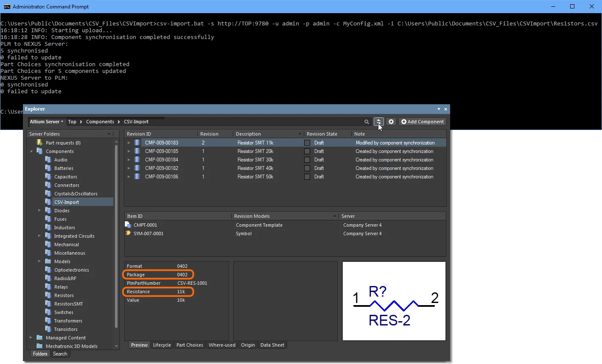Viewport: 602px width, 364px height.
Task: Select the Relays folder icon
Action: click(48, 287)
